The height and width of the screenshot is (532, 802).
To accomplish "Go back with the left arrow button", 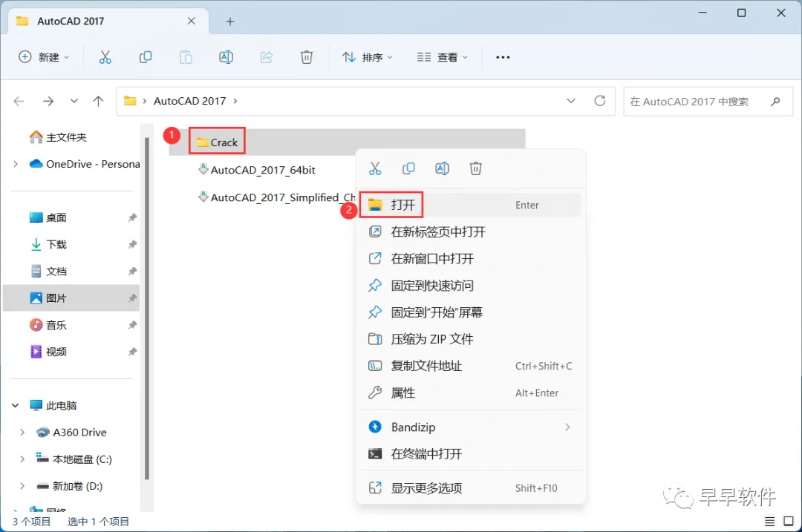I will [19, 101].
